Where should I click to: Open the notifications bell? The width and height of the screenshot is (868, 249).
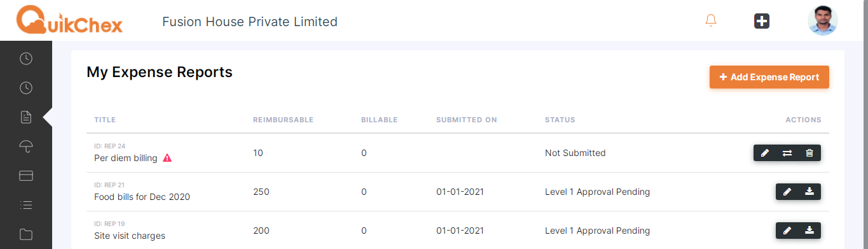pyautogui.click(x=711, y=20)
